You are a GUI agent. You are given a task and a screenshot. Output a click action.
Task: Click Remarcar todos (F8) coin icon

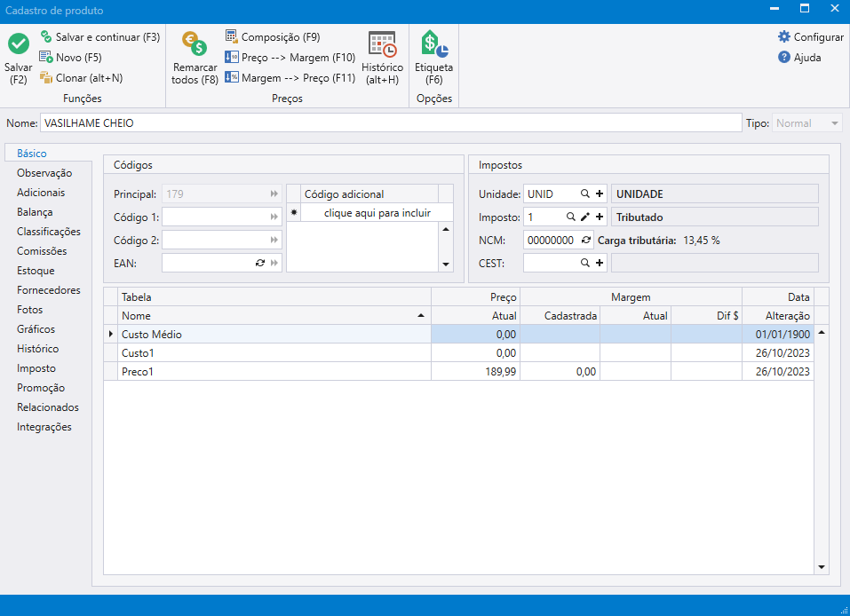click(195, 43)
